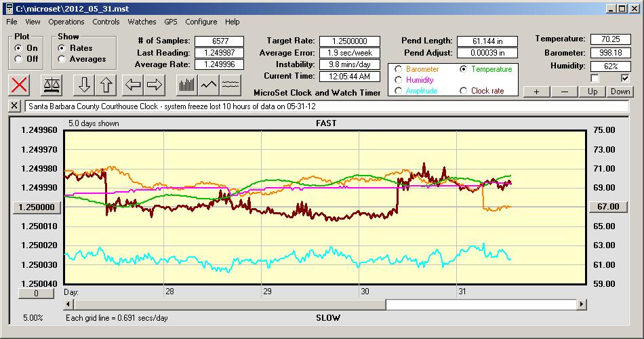644x339 pixels.
Task: Click the up arrow toolbar button
Action: (106, 85)
